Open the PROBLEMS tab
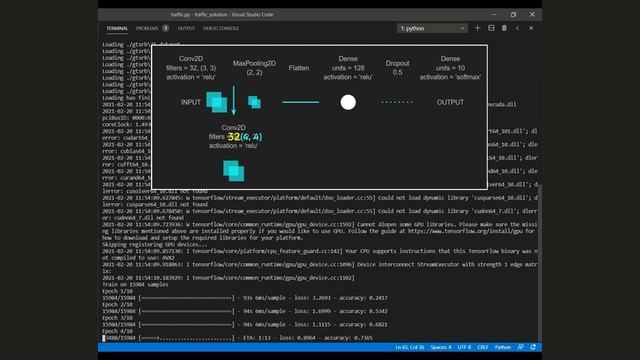This screenshot has width=640, height=360. coord(147,29)
